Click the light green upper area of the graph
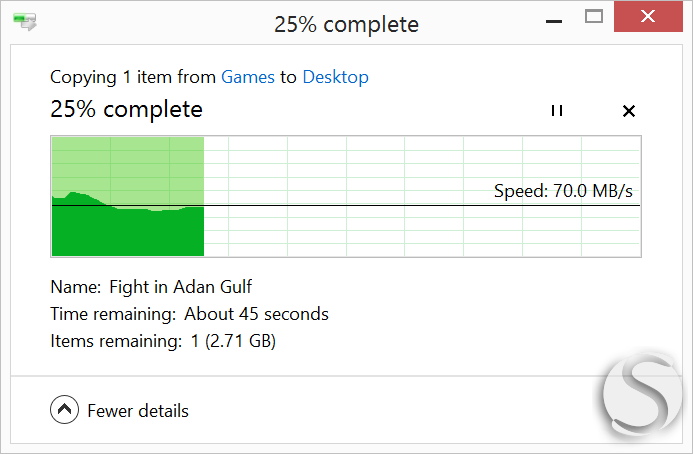The image size is (693, 454). tap(128, 166)
